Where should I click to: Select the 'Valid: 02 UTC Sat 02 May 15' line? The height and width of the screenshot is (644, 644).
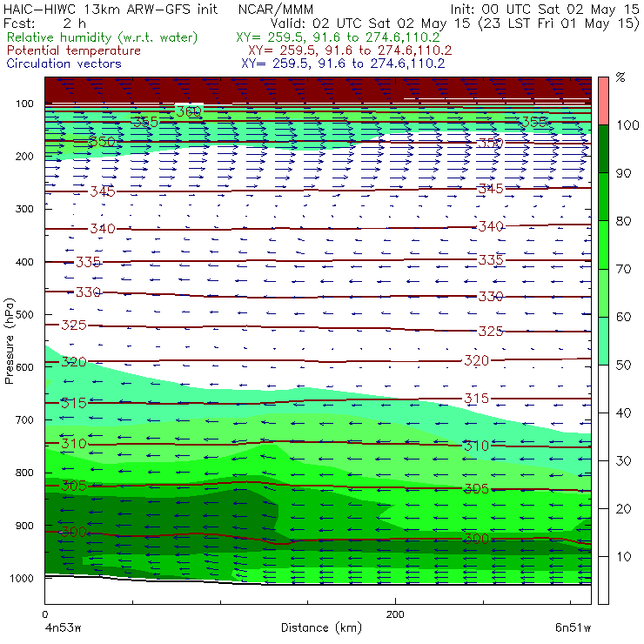coord(370,23)
